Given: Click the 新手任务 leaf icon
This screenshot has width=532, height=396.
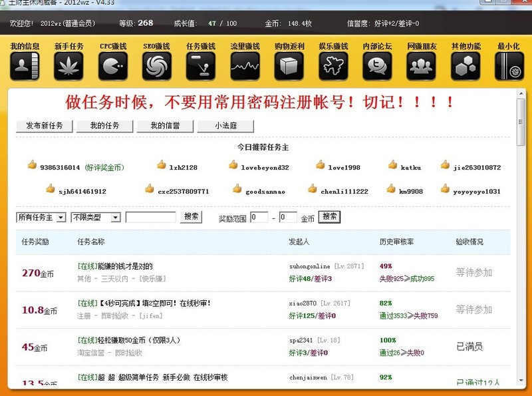Looking at the screenshot, I should (68, 66).
